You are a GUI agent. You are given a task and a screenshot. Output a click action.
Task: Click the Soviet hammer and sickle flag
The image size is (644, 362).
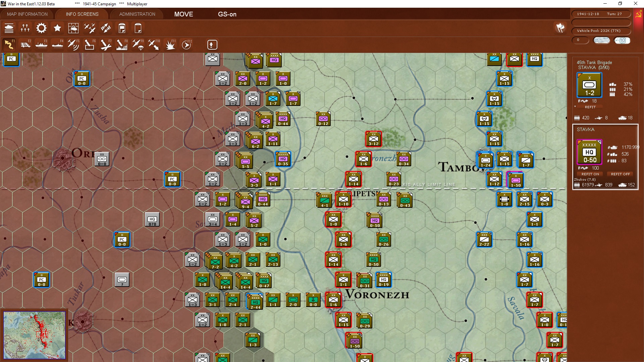(638, 14)
